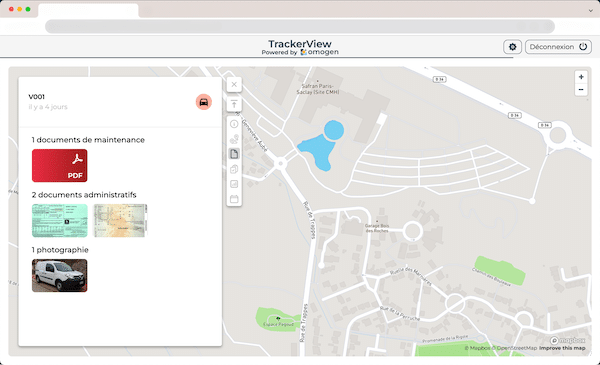Click 'Il y a 4 jours' timestamp

(x=48, y=107)
